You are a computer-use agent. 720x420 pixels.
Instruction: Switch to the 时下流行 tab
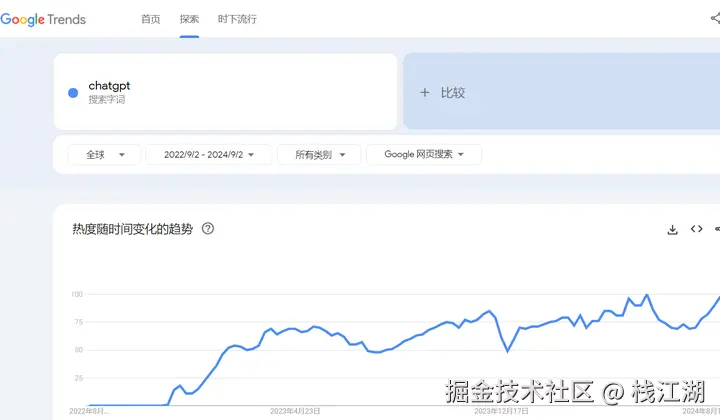coord(237,19)
